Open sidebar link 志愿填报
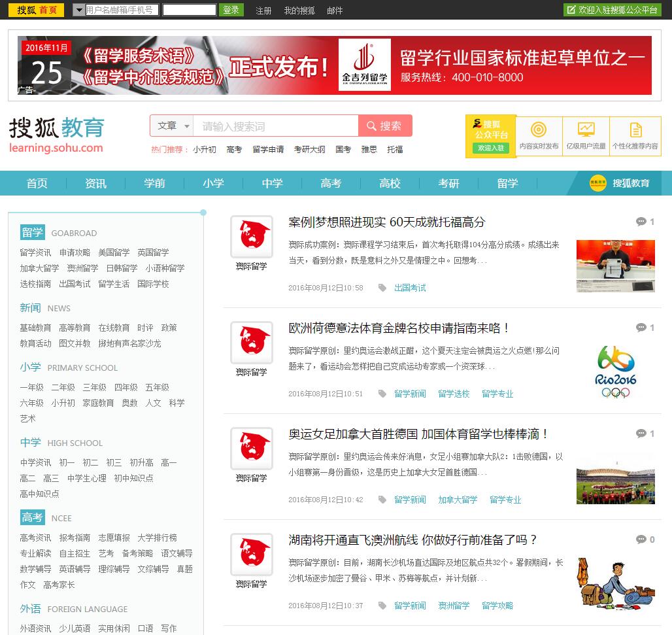This screenshot has height=635, width=672. 114,538
